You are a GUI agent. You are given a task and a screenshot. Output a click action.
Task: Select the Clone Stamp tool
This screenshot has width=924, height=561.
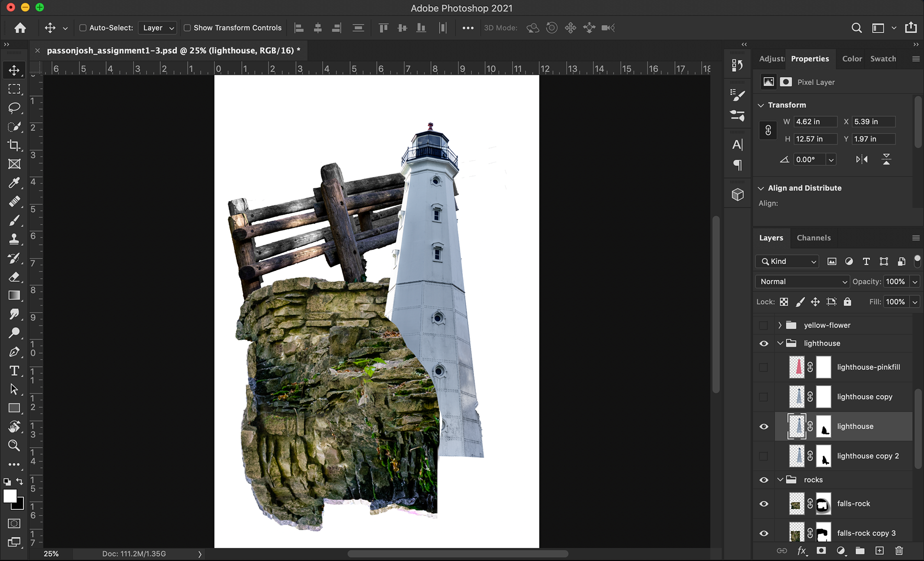point(14,239)
